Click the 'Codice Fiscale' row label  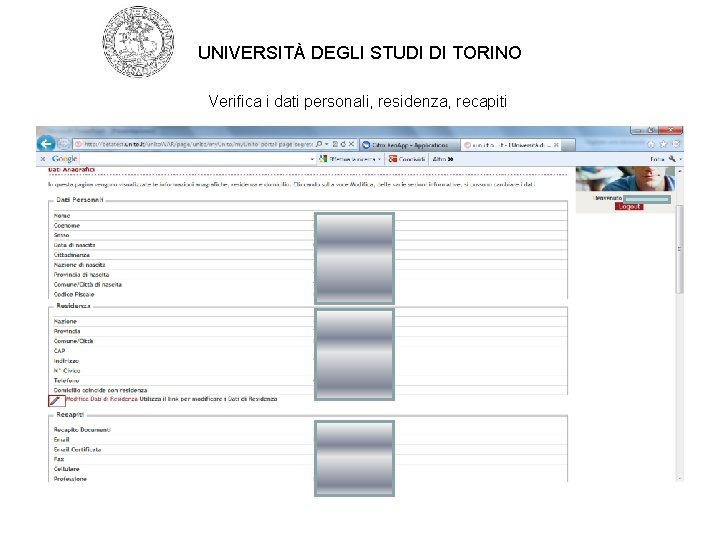coord(74,294)
